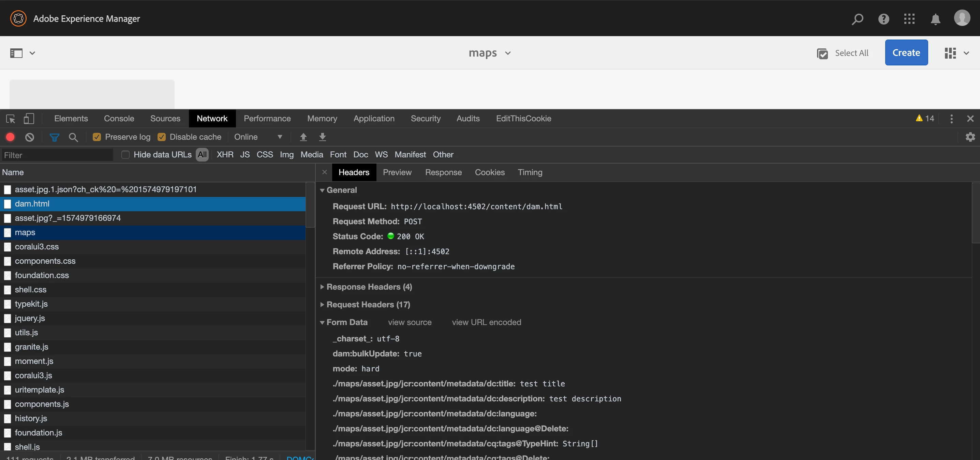This screenshot has height=460, width=980.
Task: Click the AEM search magnifier icon
Action: tap(857, 19)
